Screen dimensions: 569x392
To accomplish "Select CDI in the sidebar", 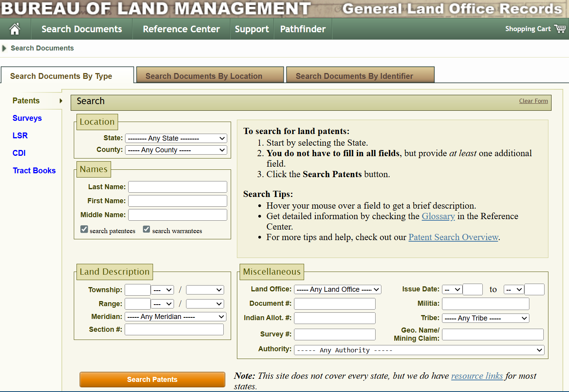I will pos(19,153).
